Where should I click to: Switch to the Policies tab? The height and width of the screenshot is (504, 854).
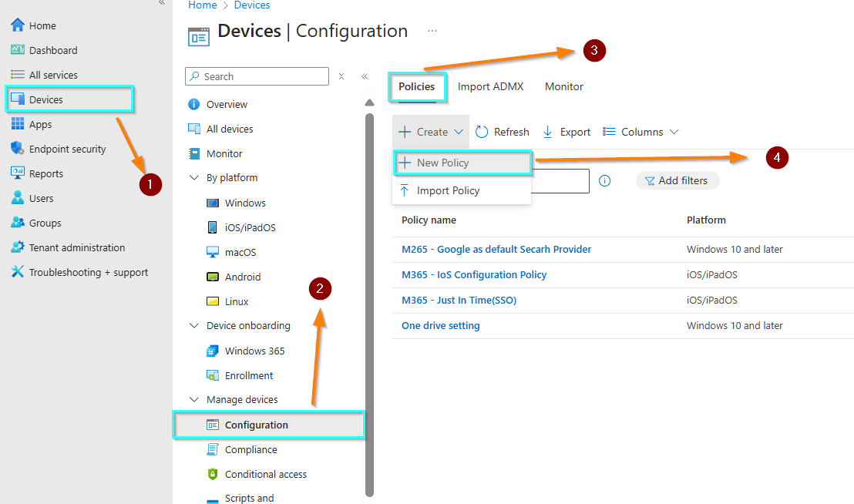click(x=417, y=86)
